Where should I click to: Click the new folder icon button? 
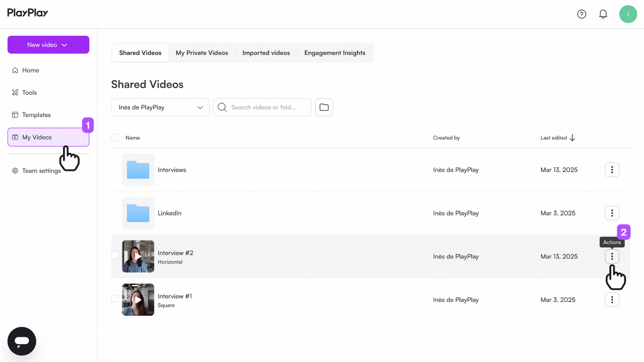(x=324, y=107)
